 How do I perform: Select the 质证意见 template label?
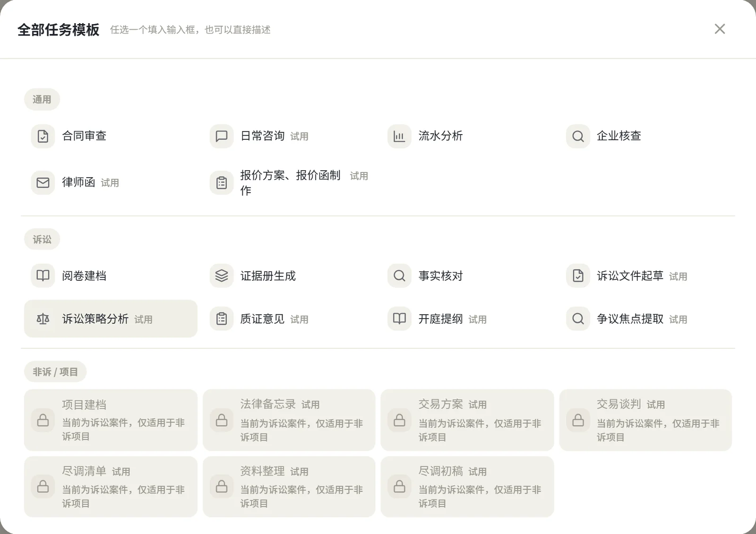pos(262,319)
